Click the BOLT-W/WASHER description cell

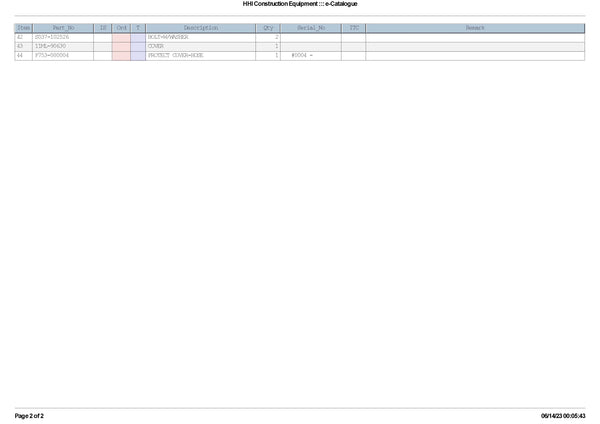(x=168, y=37)
